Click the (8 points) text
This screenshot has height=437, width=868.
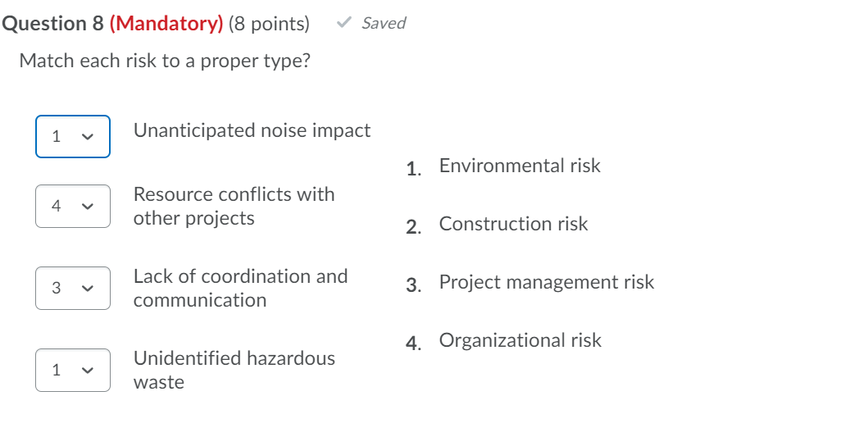269,24
